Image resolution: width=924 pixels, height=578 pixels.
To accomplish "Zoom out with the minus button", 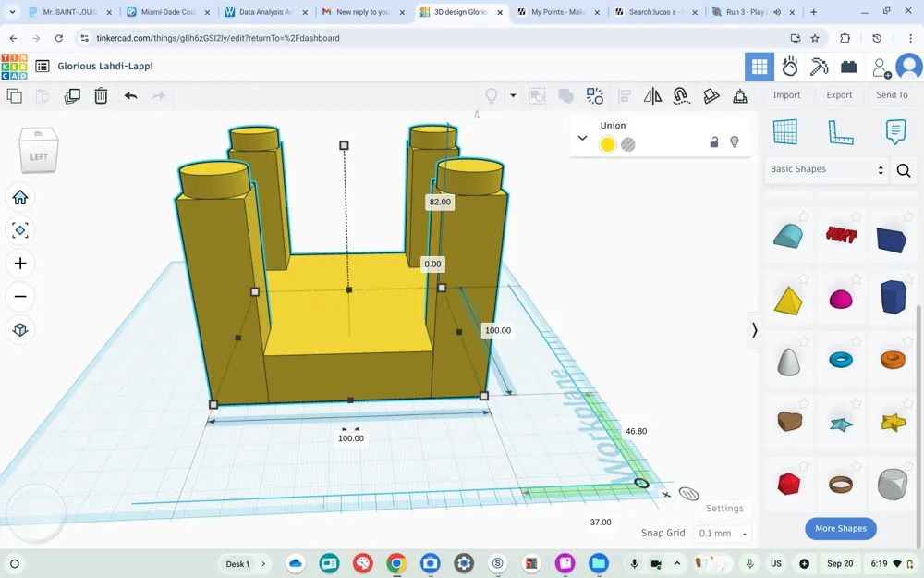I will (20, 296).
